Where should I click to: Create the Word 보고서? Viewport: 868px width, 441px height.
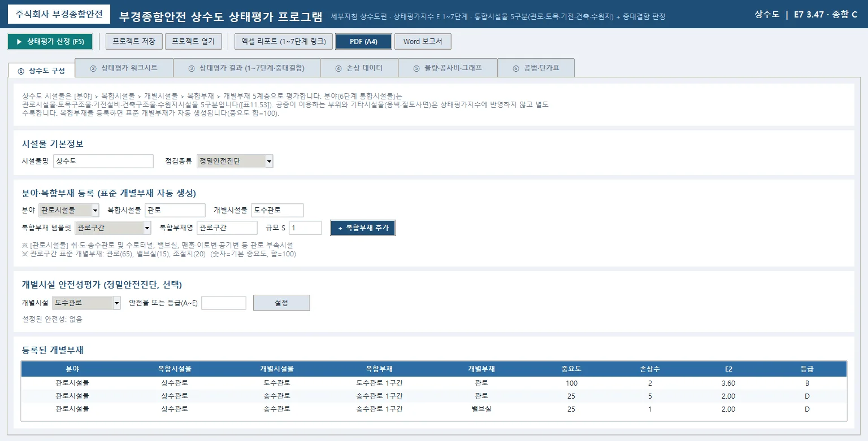point(423,42)
